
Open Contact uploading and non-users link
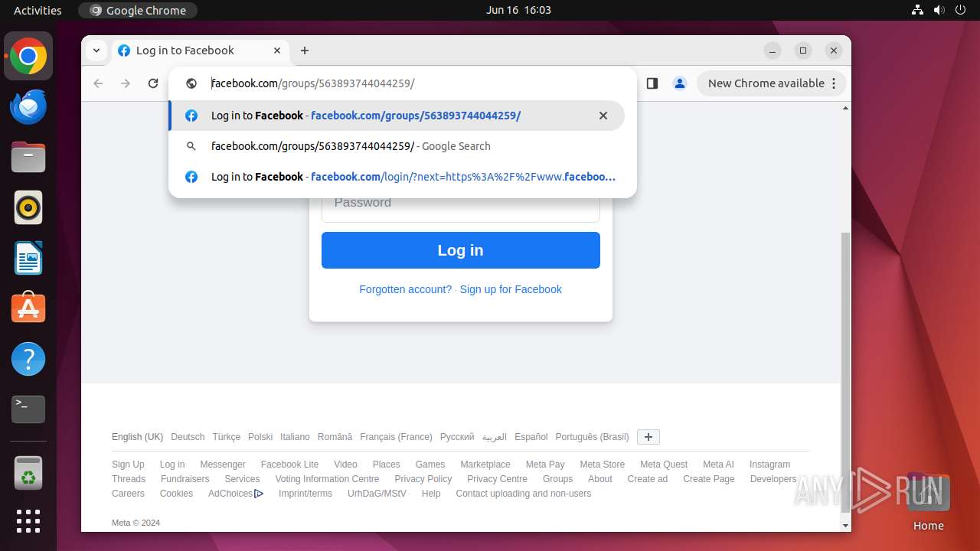(524, 494)
